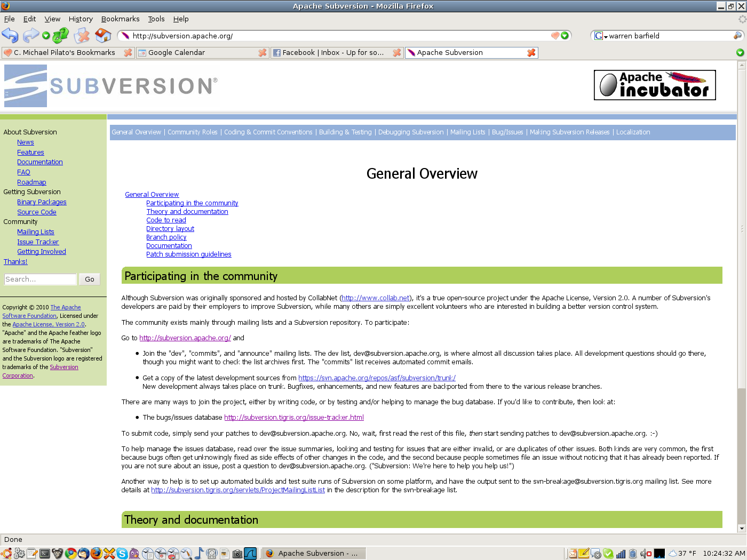The image size is (747, 560).
Task: Close the Apache Subversion tab
Action: (531, 52)
